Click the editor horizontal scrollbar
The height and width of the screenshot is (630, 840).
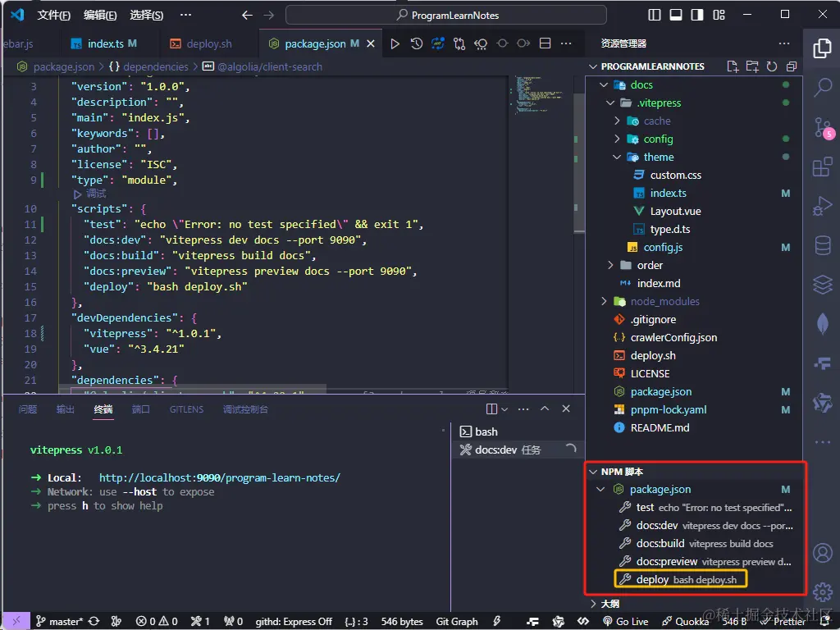(192, 387)
